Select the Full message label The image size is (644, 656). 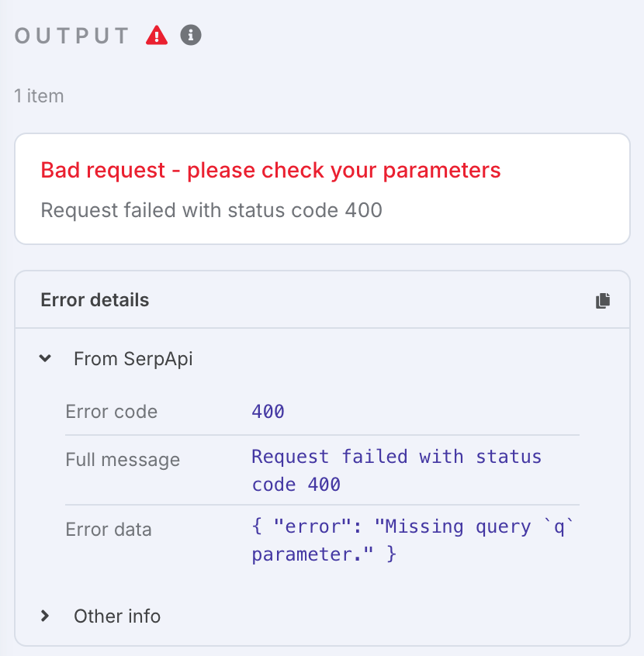click(123, 460)
